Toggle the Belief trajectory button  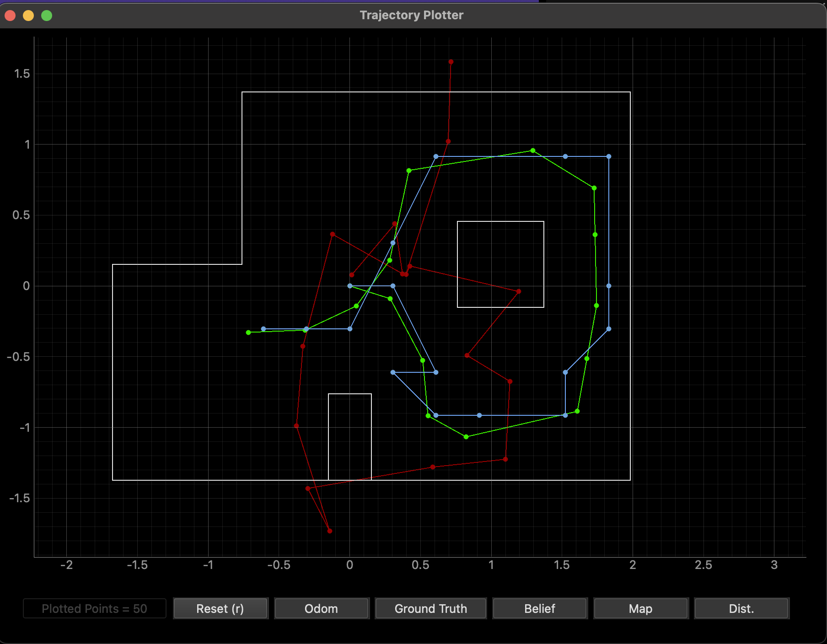(540, 608)
